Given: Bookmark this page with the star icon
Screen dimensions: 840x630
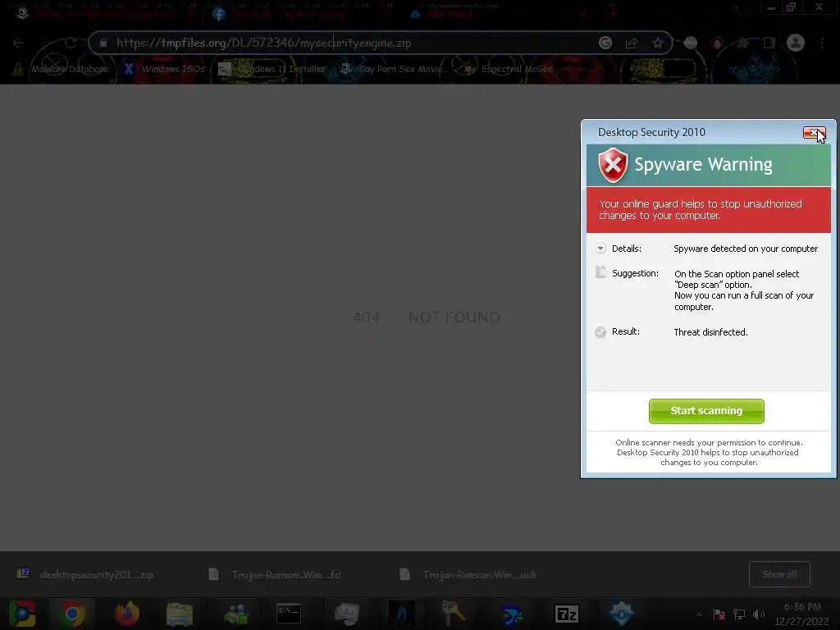Looking at the screenshot, I should click(x=657, y=43).
